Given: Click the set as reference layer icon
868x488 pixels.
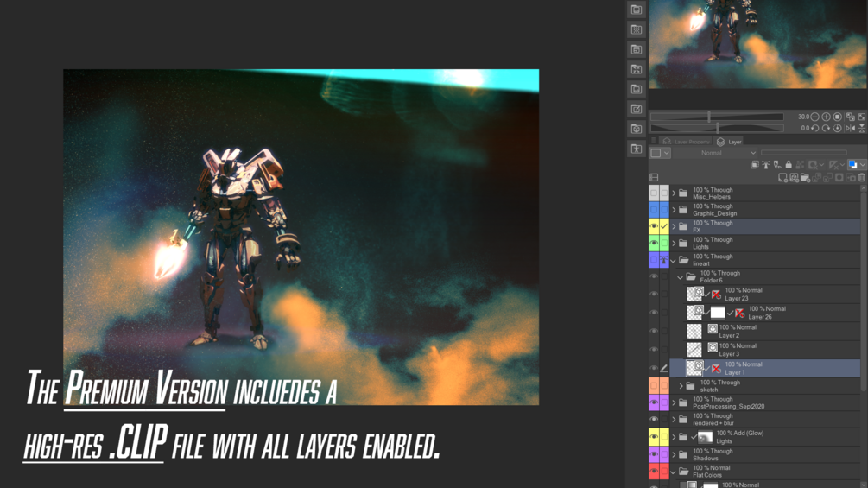Looking at the screenshot, I should coord(766,165).
